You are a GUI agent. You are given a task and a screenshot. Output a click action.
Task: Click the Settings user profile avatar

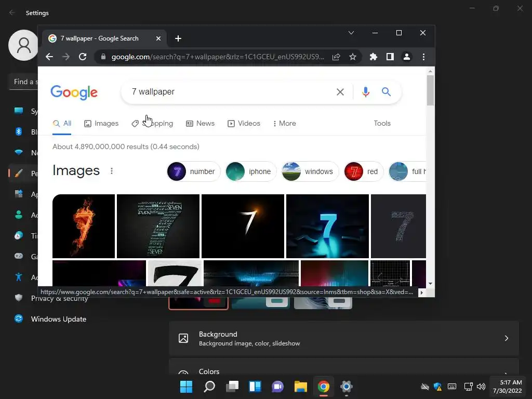click(x=23, y=45)
